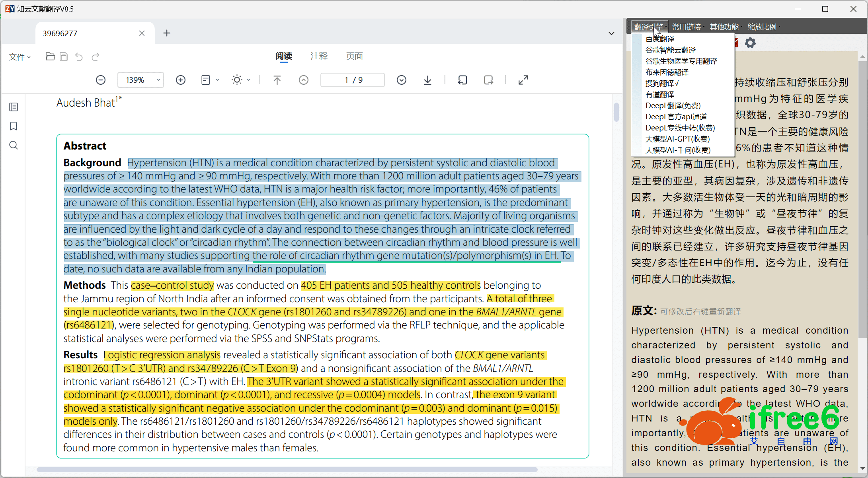
Task: Open the translator settings gear icon
Action: click(x=750, y=43)
